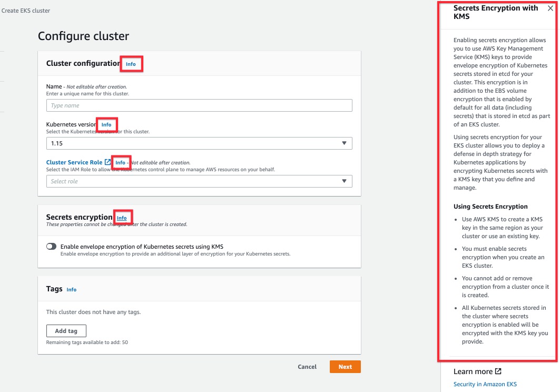Image resolution: width=560 pixels, height=392 pixels.
Task: Cancel the cluster creation
Action: pos(307,367)
